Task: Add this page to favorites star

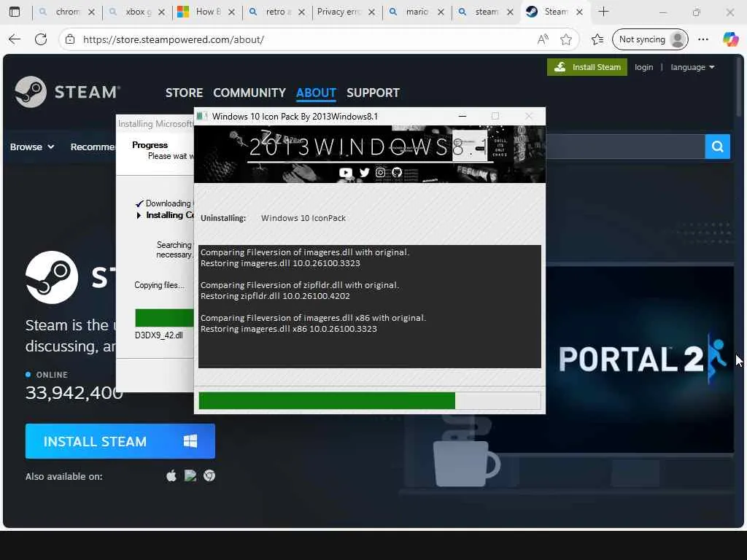Action: [x=566, y=39]
